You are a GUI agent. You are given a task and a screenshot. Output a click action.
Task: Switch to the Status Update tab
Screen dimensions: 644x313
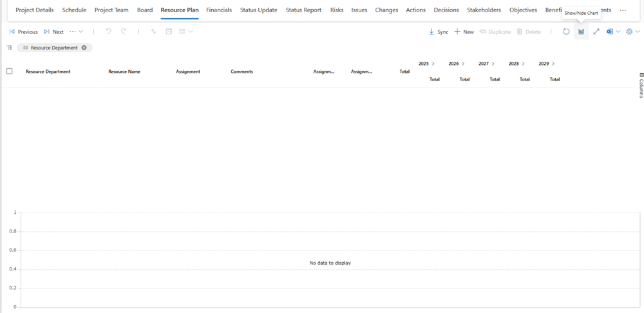tap(259, 10)
